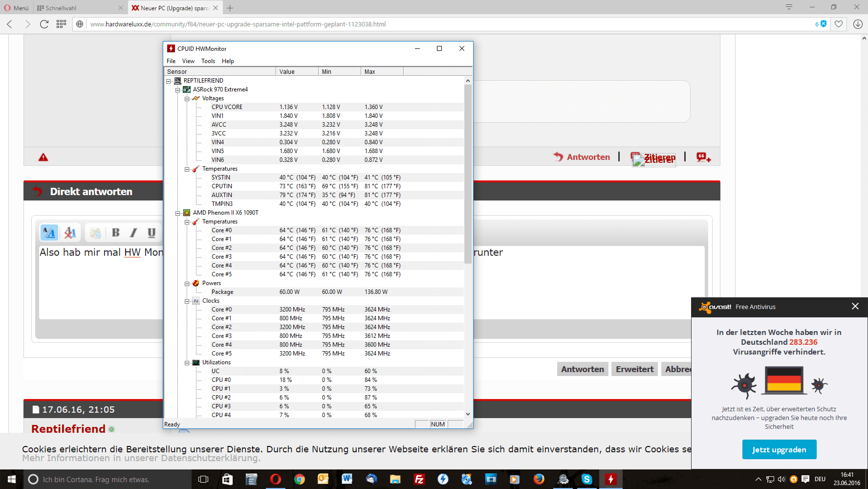Add a new Opera tab

point(230,8)
